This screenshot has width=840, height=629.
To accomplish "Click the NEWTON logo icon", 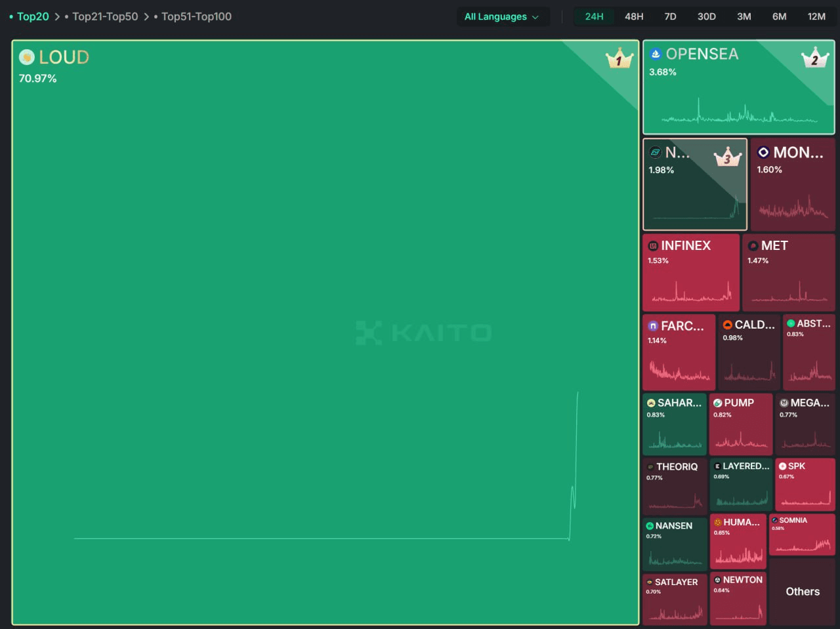I will pos(718,580).
